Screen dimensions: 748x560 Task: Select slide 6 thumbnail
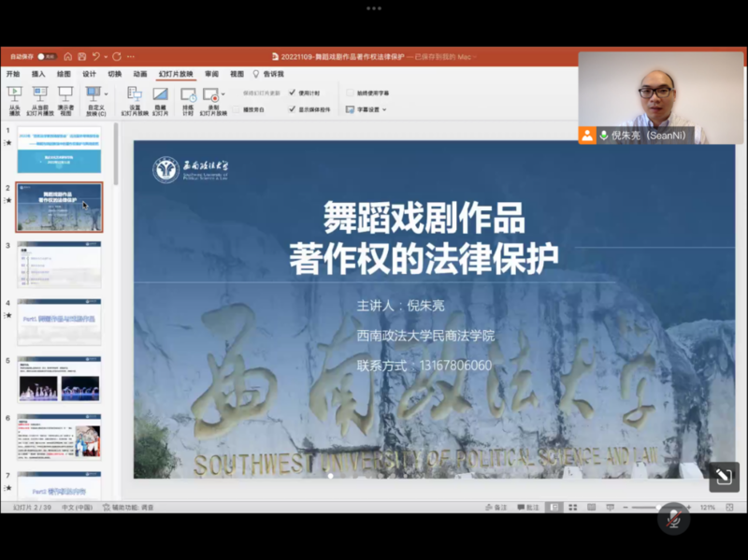pyautogui.click(x=59, y=437)
